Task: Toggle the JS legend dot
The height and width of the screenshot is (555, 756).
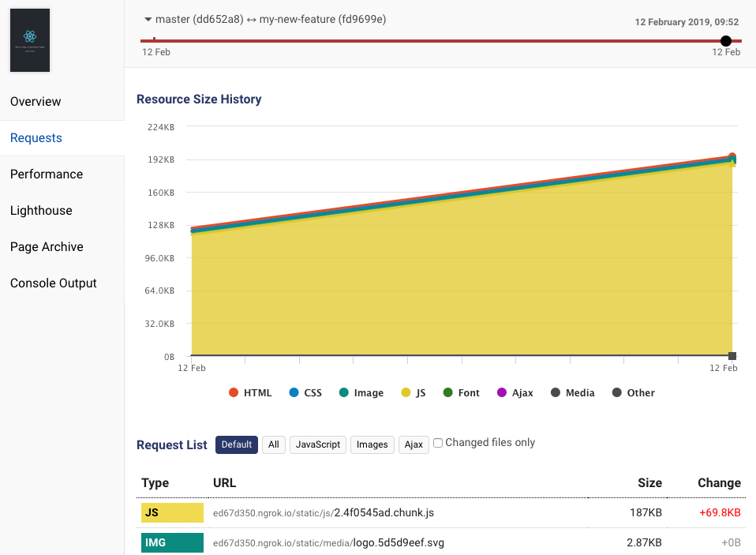Action: click(406, 392)
